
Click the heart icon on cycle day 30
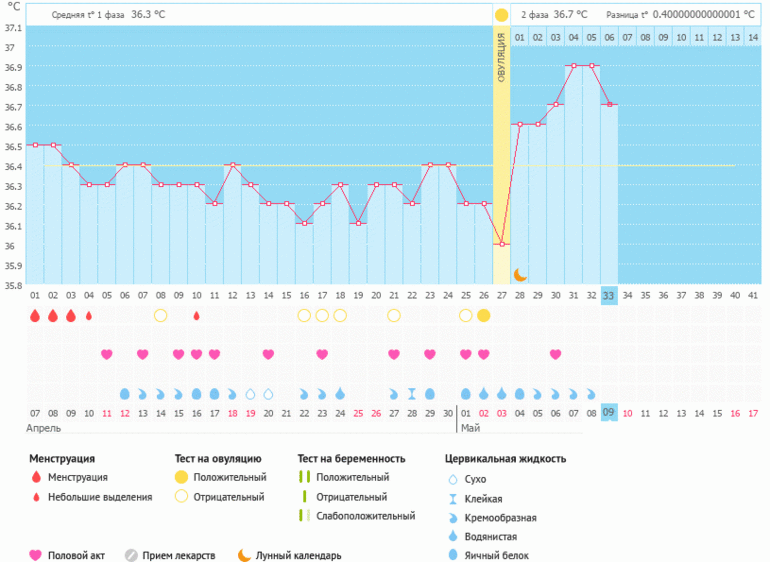pos(556,354)
